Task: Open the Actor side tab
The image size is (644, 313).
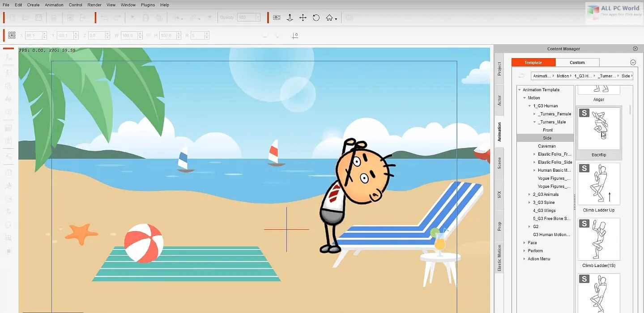Action: pyautogui.click(x=499, y=101)
